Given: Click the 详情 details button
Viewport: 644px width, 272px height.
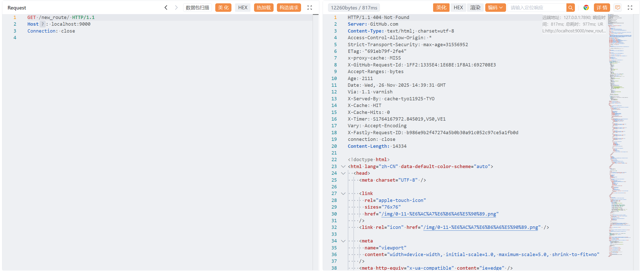Looking at the screenshot, I should coord(602,8).
